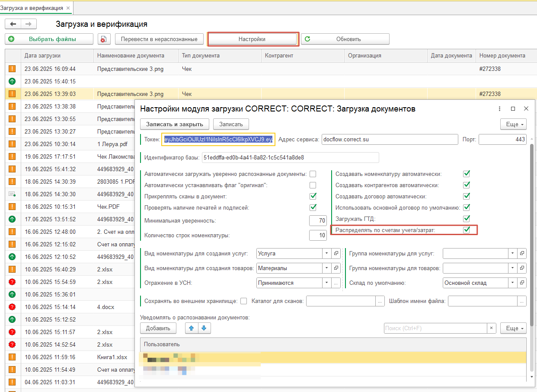Click Перевести в нераспознанные button
Screen dimensions: 537x392
tap(159, 39)
